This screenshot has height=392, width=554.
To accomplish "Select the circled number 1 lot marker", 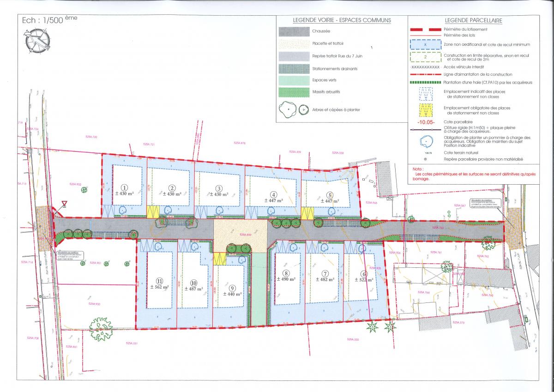I will (x=124, y=187).
